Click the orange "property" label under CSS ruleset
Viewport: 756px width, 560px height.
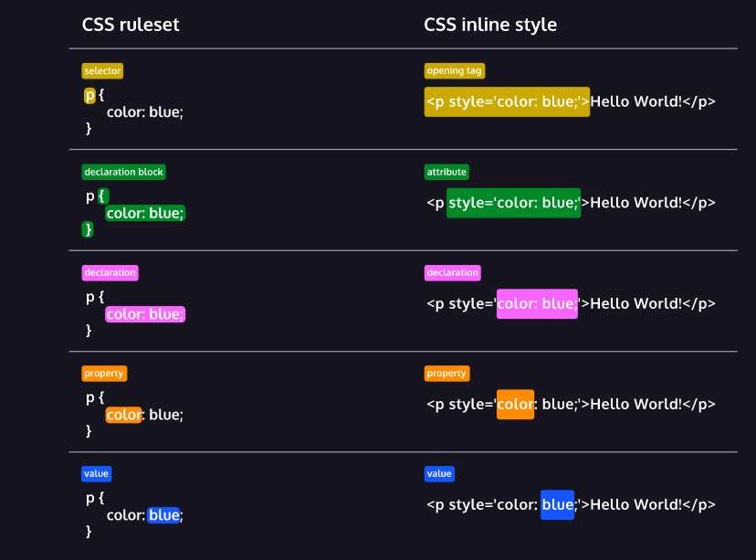104,373
